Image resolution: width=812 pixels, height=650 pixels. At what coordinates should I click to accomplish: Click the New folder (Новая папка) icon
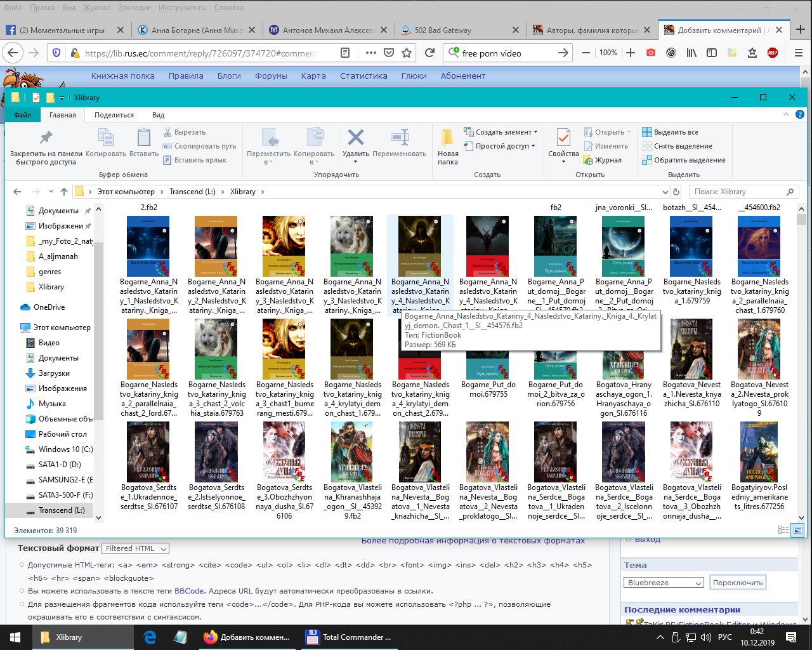click(x=447, y=138)
